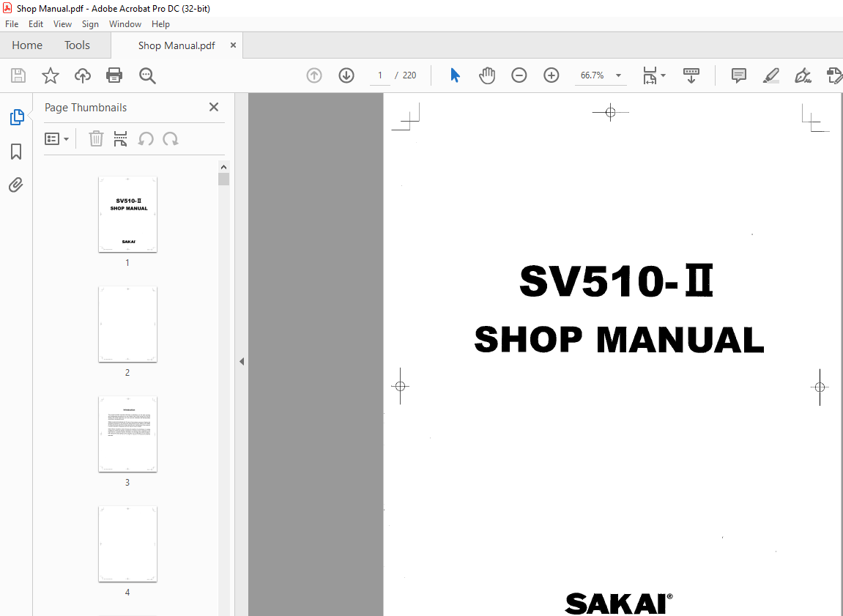This screenshot has width=843, height=616.
Task: Open the View menu
Action: coord(62,24)
